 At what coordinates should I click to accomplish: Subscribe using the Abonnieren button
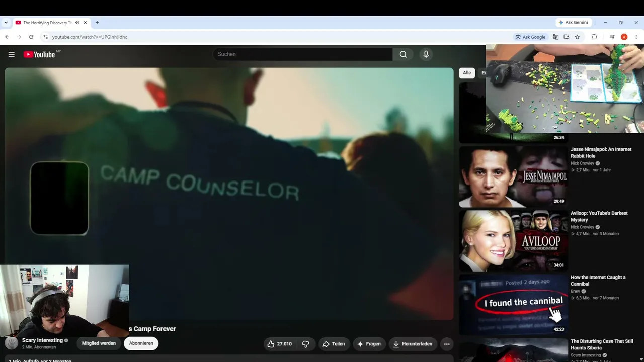coord(141,343)
